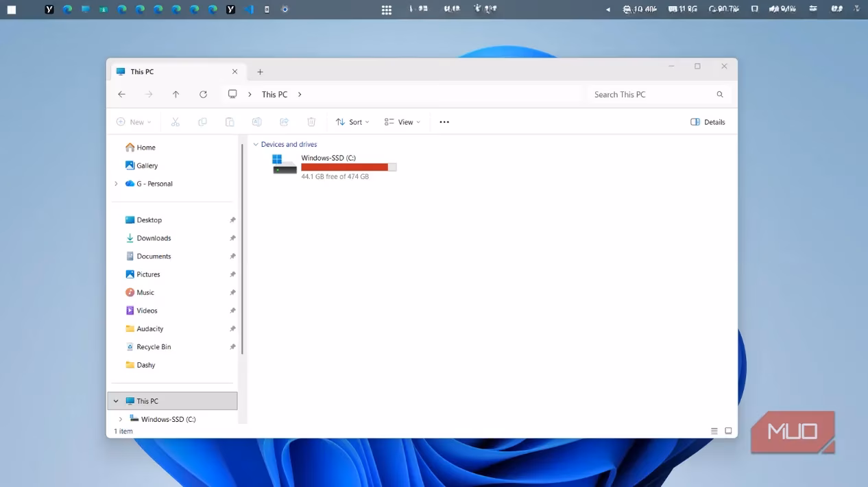
Task: Toggle the Details pane
Action: tap(708, 121)
